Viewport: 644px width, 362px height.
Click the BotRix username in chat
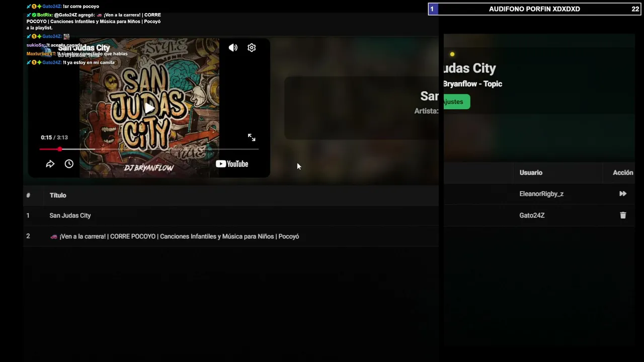click(44, 15)
